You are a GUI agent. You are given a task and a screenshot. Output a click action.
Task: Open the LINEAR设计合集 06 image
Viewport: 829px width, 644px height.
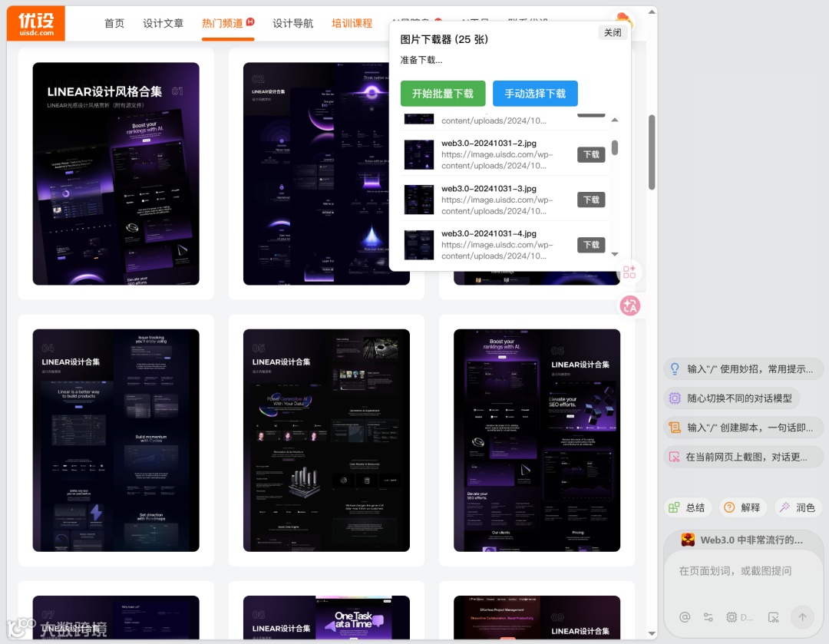[x=537, y=441]
